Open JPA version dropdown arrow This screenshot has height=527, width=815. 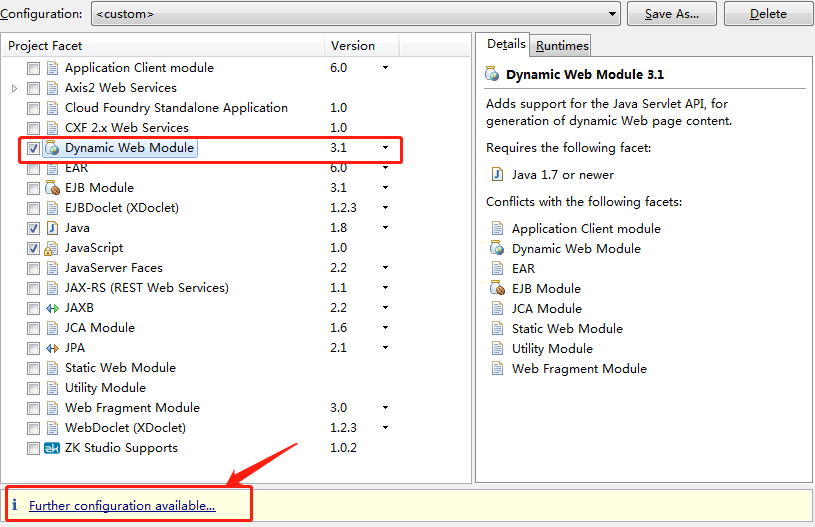point(385,348)
